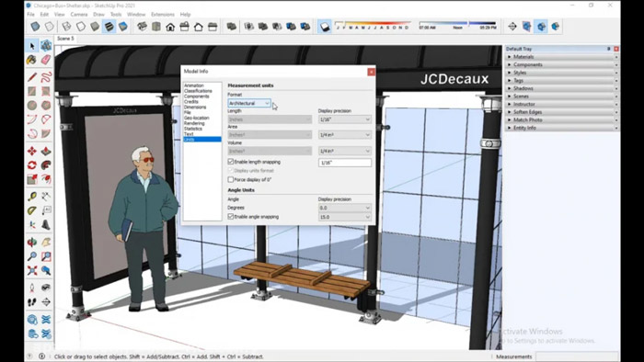Activate the Zoom magnifier tool
The height and width of the screenshot is (362, 644).
coord(32,256)
